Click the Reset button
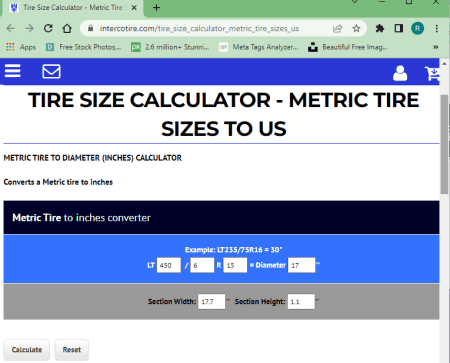 (x=72, y=350)
